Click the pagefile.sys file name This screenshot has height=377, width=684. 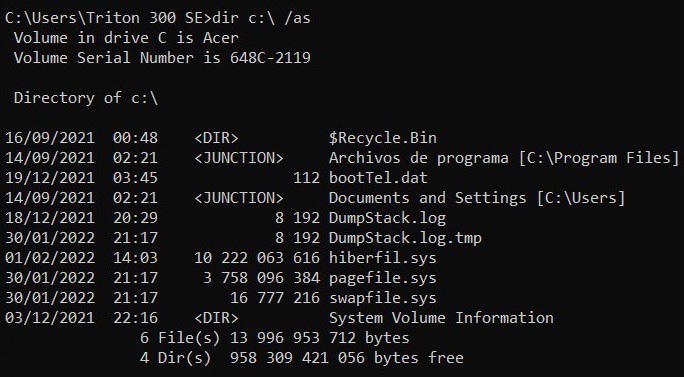(x=383, y=278)
